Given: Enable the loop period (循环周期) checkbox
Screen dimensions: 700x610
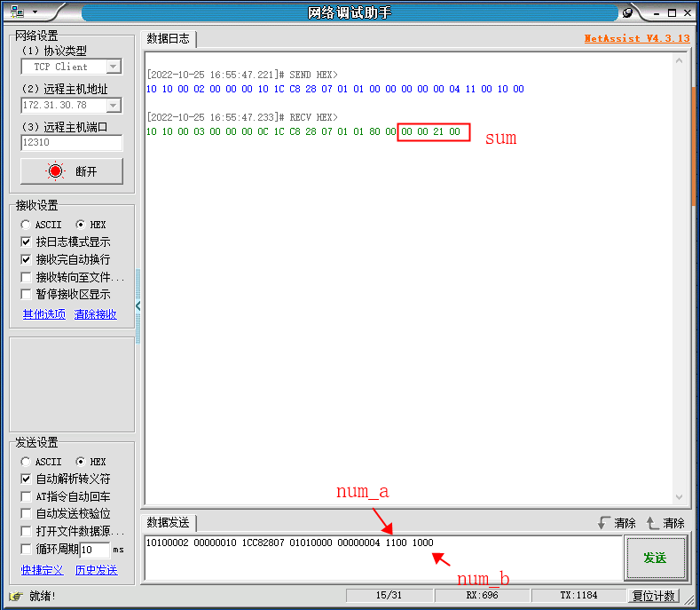Looking at the screenshot, I should click(x=27, y=549).
